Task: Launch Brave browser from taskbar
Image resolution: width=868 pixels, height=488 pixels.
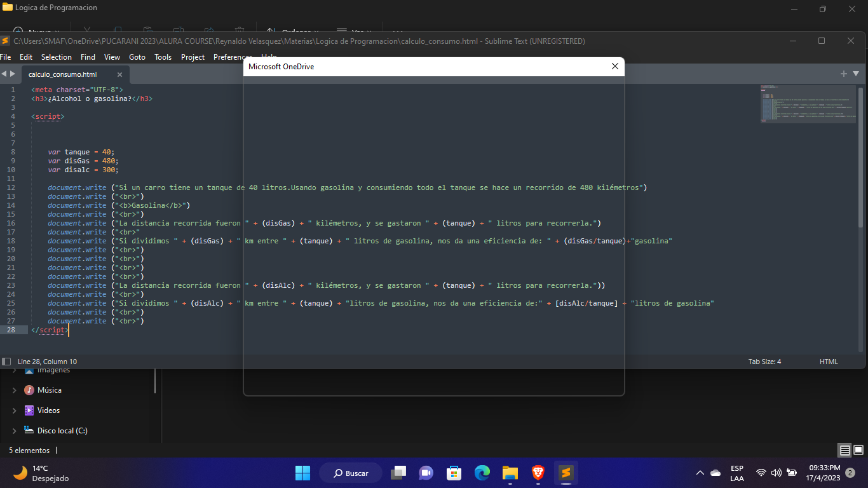Action: tap(538, 473)
